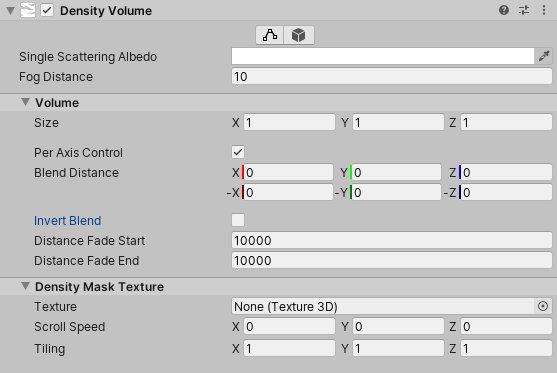Viewport: 557px width, 373px height.
Task: Click the Distance Fade Start field
Action: (392, 240)
